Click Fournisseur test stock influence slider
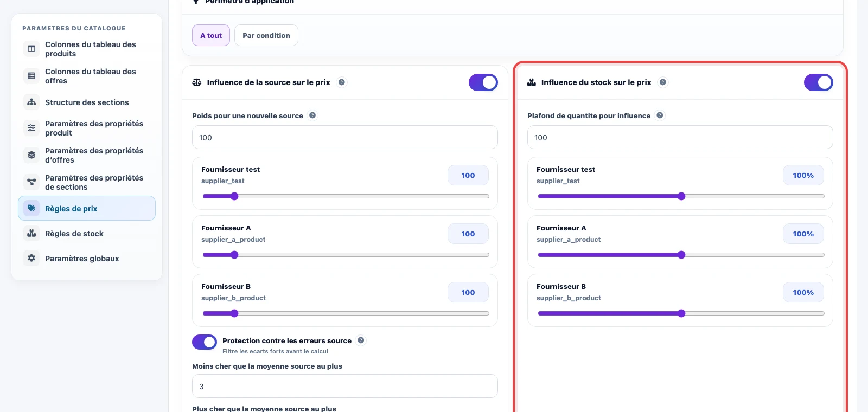This screenshot has height=412, width=868. click(x=681, y=196)
